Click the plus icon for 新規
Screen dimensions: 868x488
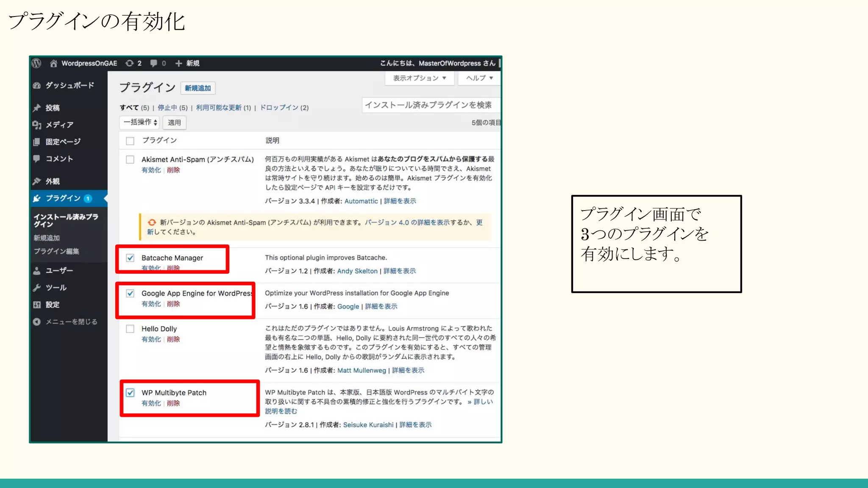pos(179,64)
